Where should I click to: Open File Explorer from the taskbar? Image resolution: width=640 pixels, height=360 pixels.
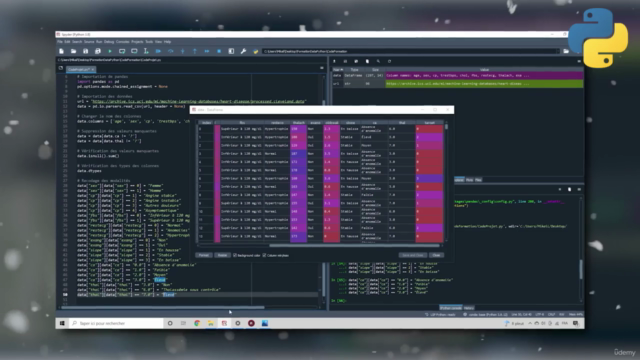coord(211,323)
